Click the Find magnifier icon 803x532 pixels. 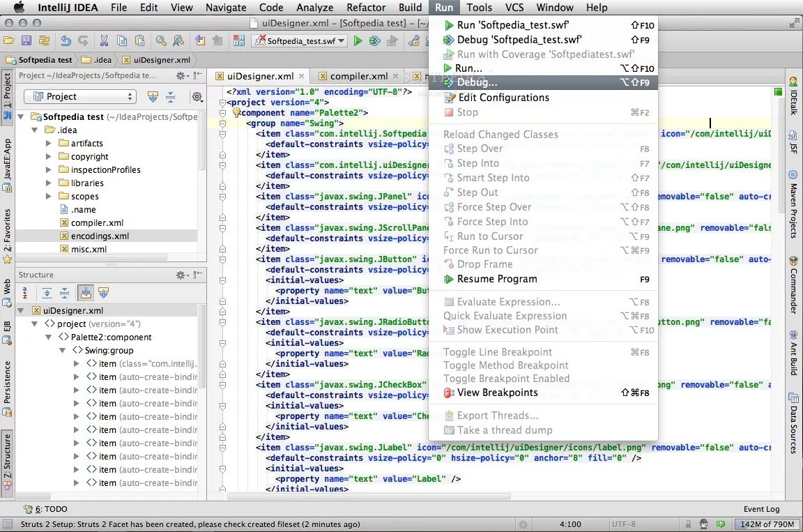click(x=161, y=40)
